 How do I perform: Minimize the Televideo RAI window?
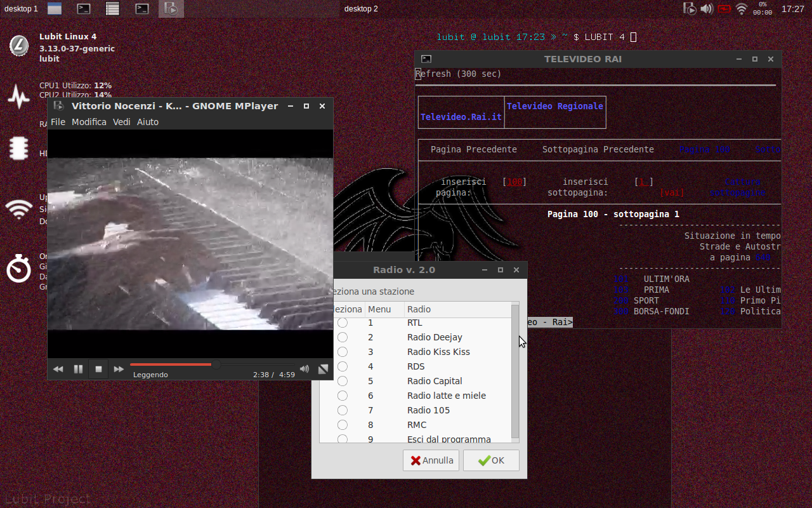[x=739, y=59]
